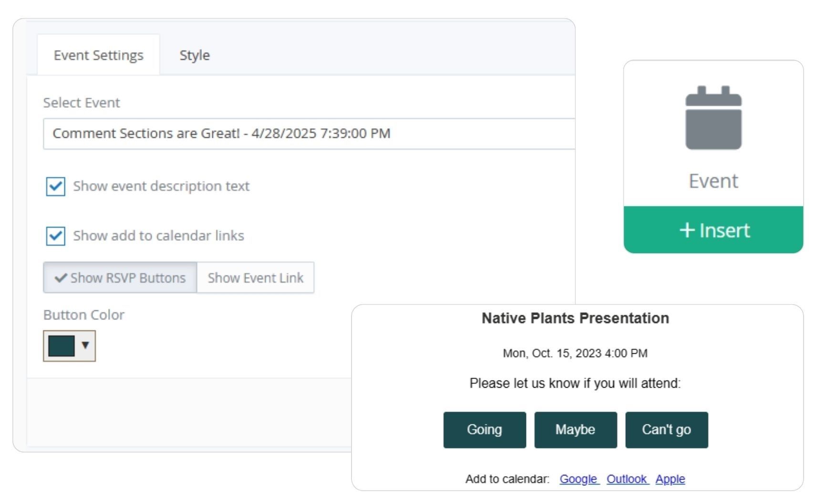Switch to Show Event Link option
This screenshot has height=504, width=816.
tap(255, 278)
